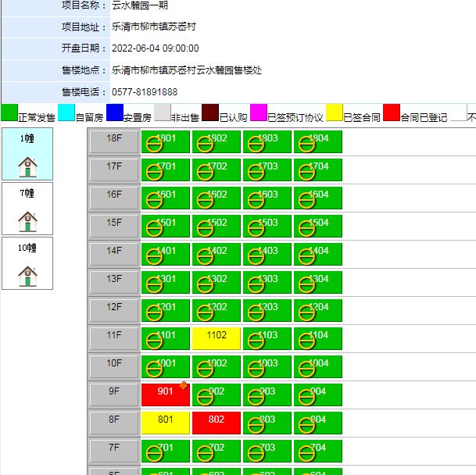The image size is (476, 475).
Task: Click the cyan 自留房 legend swatch
Action: click(66, 113)
